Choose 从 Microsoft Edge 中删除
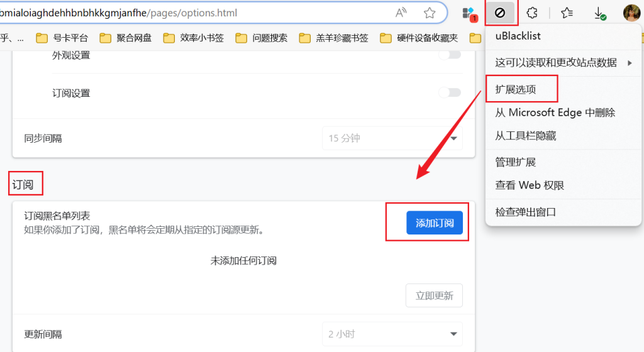Viewport: 644px width, 352px height. pos(563,113)
